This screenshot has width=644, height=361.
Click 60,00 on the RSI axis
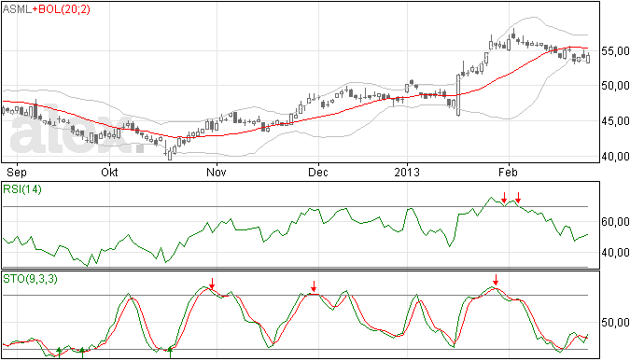616,222
